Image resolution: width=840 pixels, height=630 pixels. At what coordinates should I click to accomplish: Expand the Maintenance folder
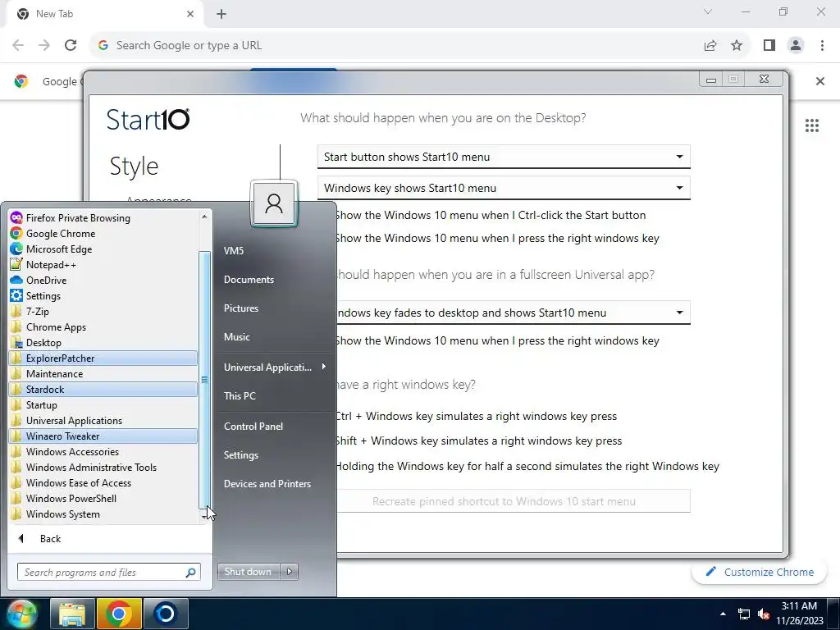(x=103, y=373)
